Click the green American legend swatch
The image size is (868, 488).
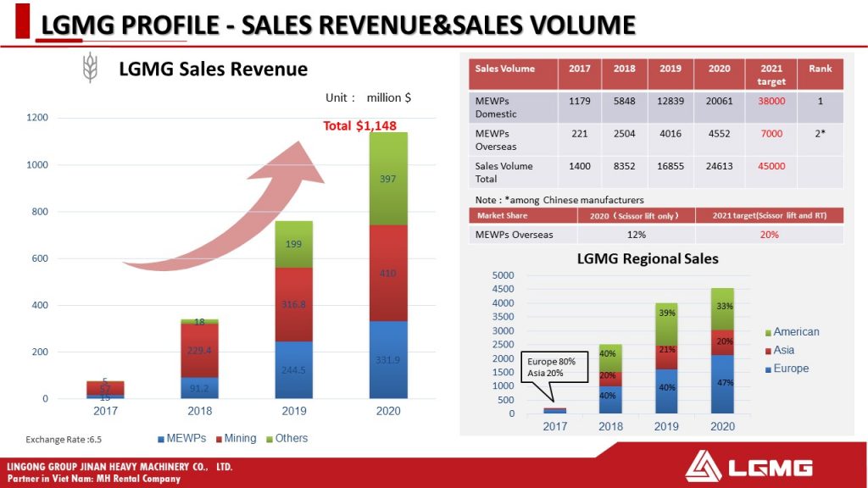click(768, 333)
